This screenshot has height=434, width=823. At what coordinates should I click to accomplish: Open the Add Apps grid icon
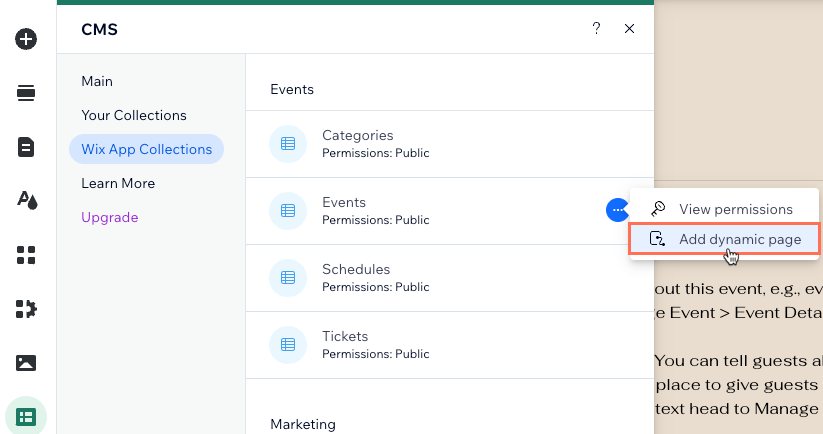[26, 255]
